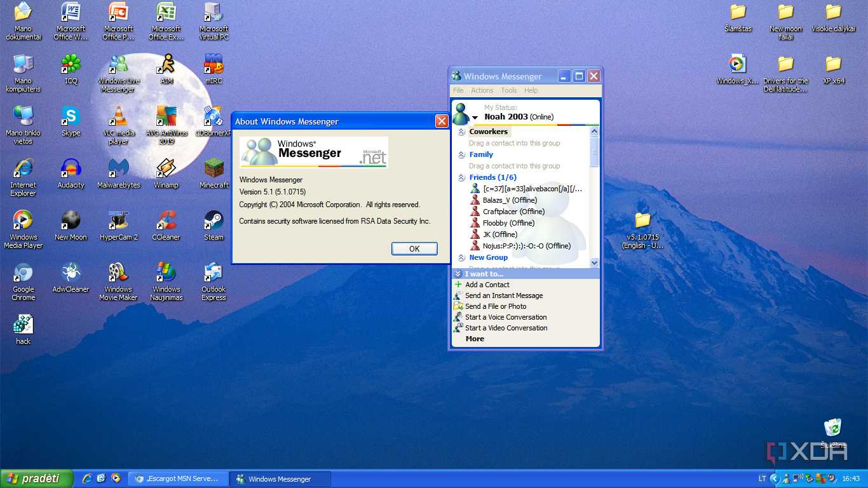Image resolution: width=868 pixels, height=488 pixels.
Task: Open Windows Movie Maker shortcut
Action: (x=118, y=281)
